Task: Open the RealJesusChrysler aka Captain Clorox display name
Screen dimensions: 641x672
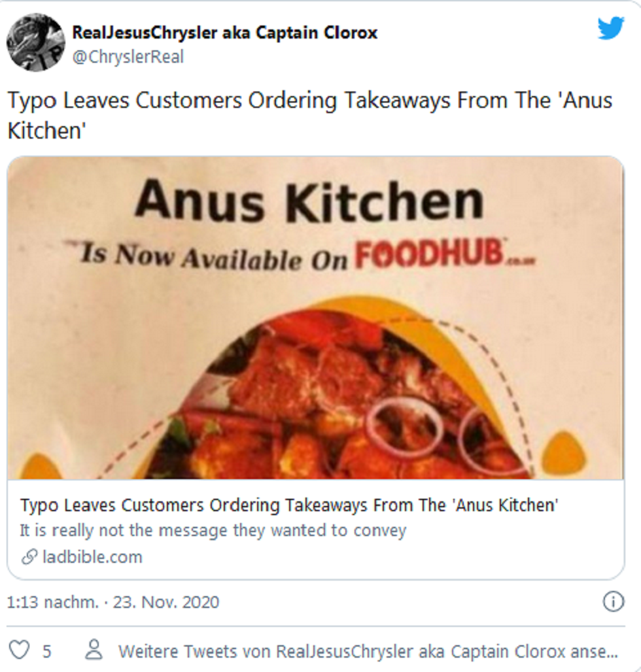Action: coord(225,33)
